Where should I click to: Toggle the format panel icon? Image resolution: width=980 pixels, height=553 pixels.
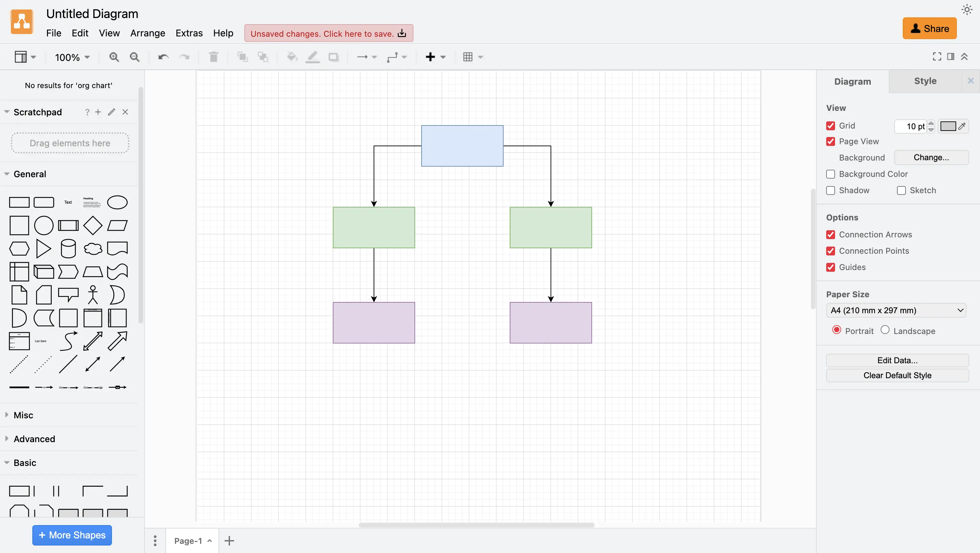(951, 57)
